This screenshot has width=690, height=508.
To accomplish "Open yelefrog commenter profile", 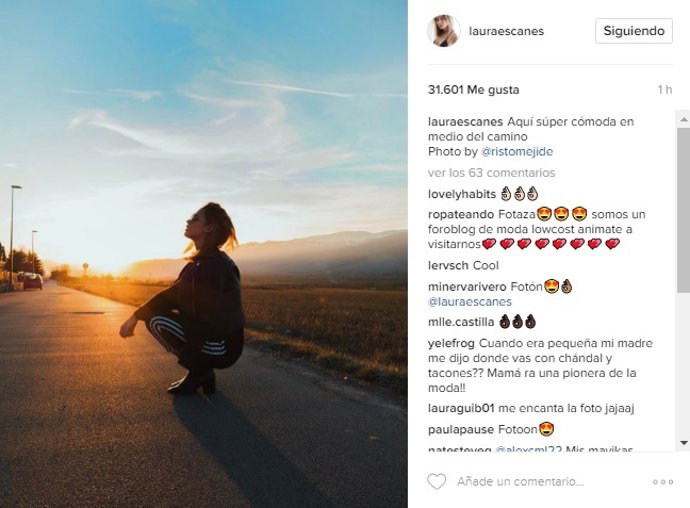I will (453, 343).
